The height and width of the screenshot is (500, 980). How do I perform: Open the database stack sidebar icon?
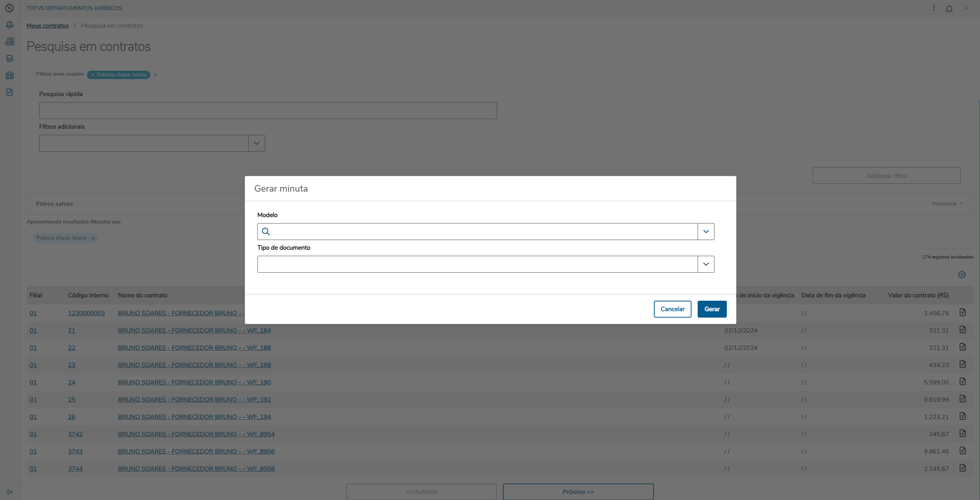[10, 58]
